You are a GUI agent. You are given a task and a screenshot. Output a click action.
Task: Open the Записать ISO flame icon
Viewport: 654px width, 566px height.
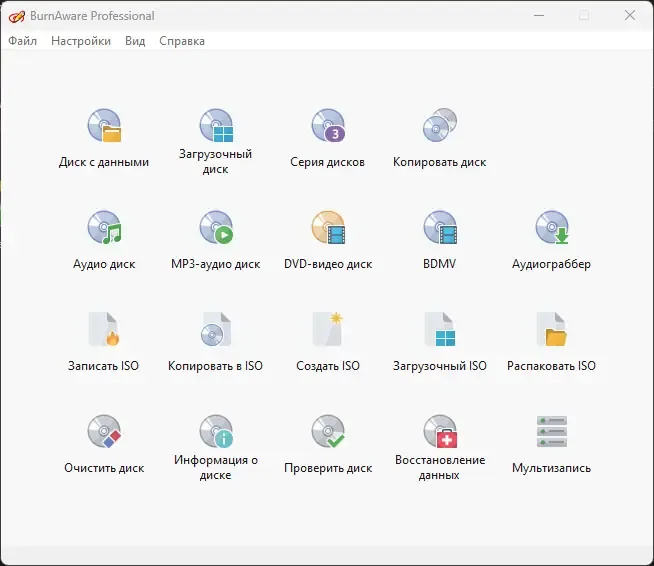pos(104,329)
